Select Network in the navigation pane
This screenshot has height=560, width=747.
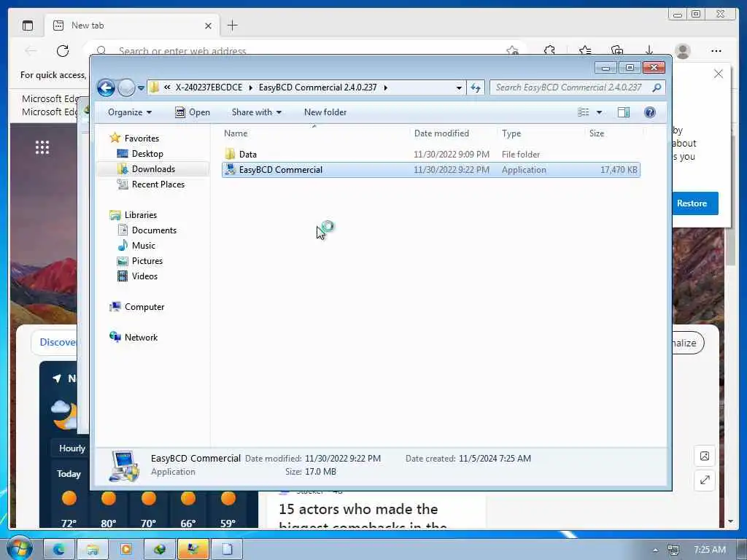141,337
